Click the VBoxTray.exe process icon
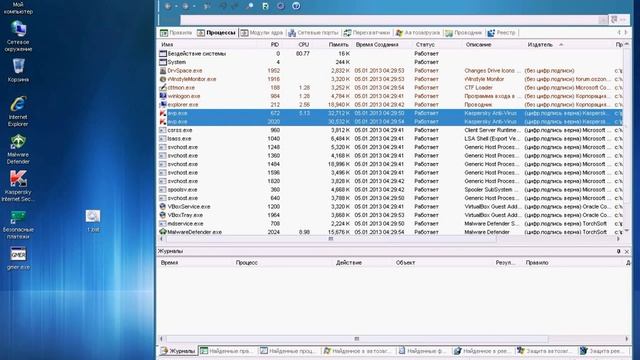This screenshot has height=360, width=640. [x=162, y=215]
